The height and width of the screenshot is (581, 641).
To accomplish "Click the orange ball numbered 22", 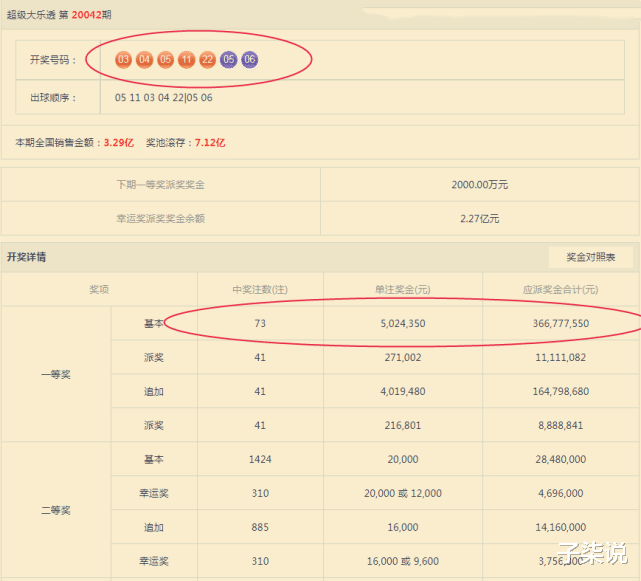I will (207, 60).
